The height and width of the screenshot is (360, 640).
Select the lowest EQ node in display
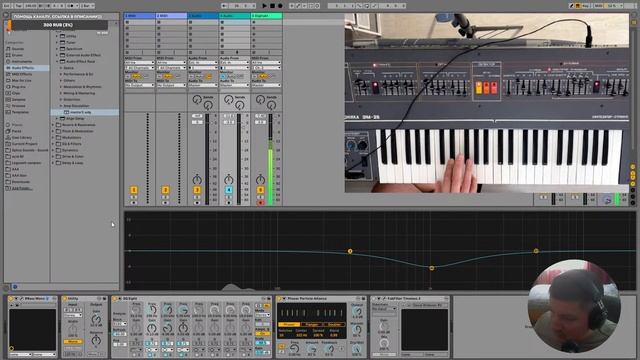point(432,268)
